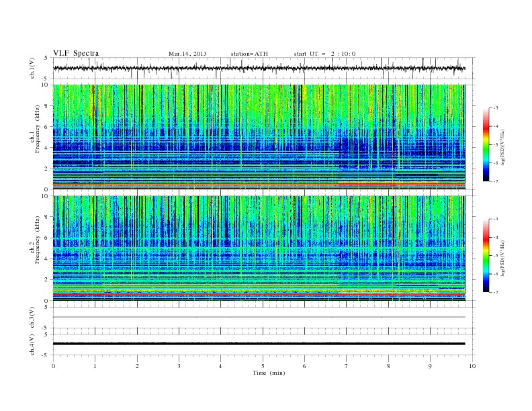The image size is (532, 411).
Task: Click time axis tick label "1" at bottom
Action: (95, 366)
